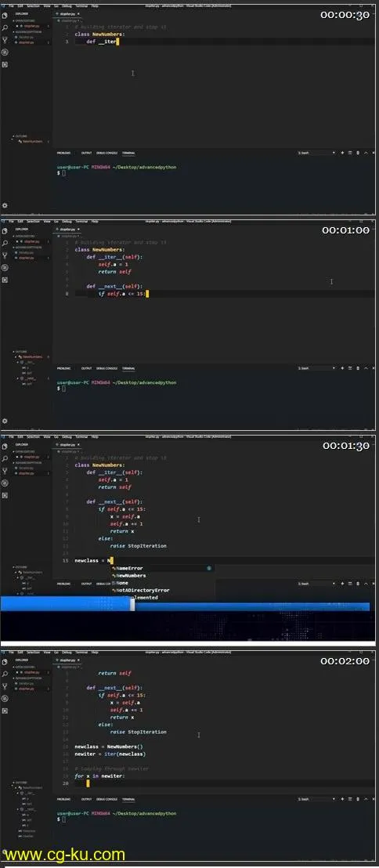
Task: Open Terminal menu in the 00:01:00 frame
Action: coord(81,221)
